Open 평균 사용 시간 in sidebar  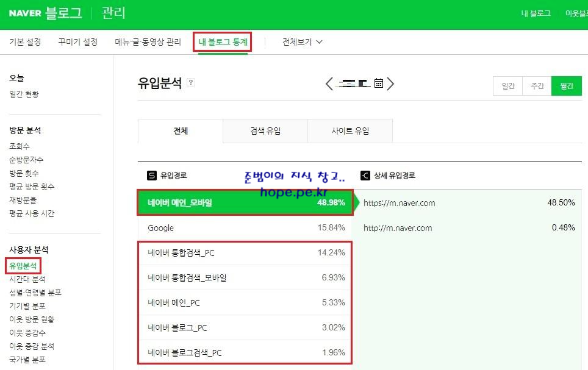tap(32, 213)
